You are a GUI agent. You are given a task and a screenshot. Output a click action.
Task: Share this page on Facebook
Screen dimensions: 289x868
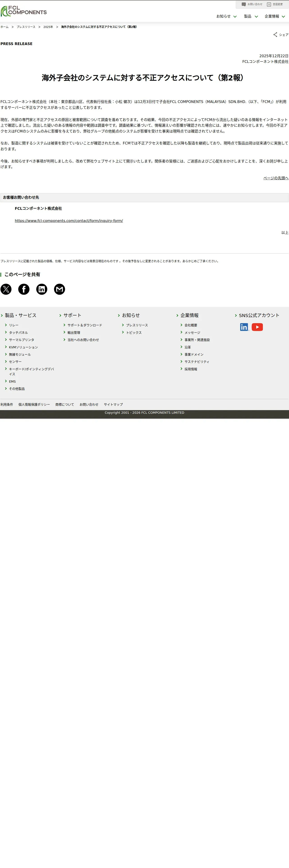point(24,289)
